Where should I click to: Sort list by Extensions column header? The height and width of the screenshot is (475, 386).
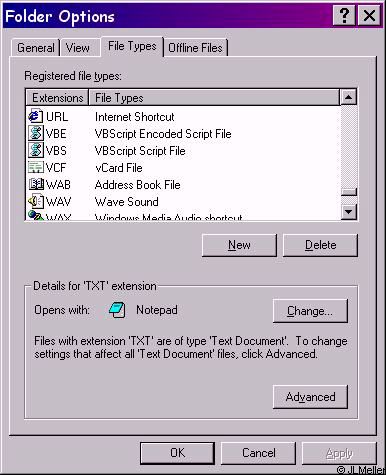point(57,98)
